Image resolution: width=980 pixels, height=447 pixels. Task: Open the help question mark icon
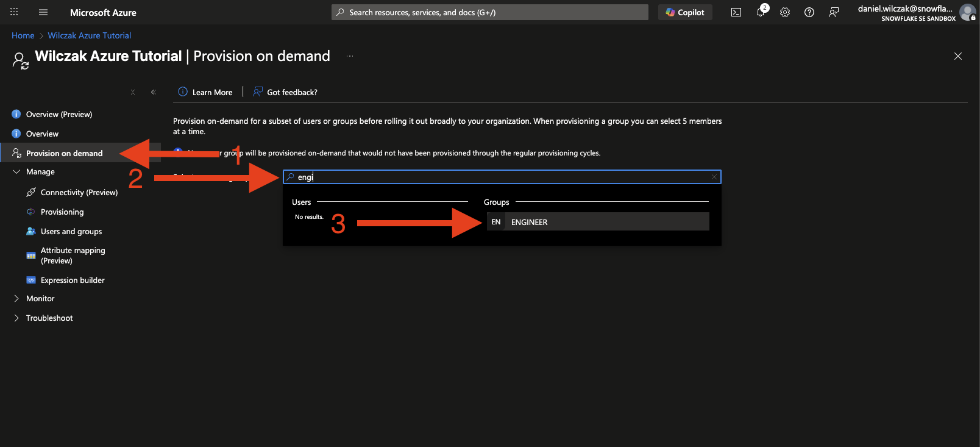809,12
